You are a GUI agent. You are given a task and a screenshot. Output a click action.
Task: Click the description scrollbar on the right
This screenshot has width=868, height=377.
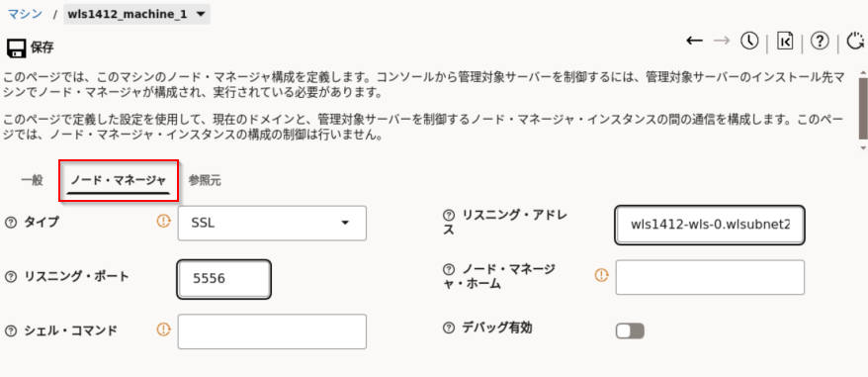(863, 108)
